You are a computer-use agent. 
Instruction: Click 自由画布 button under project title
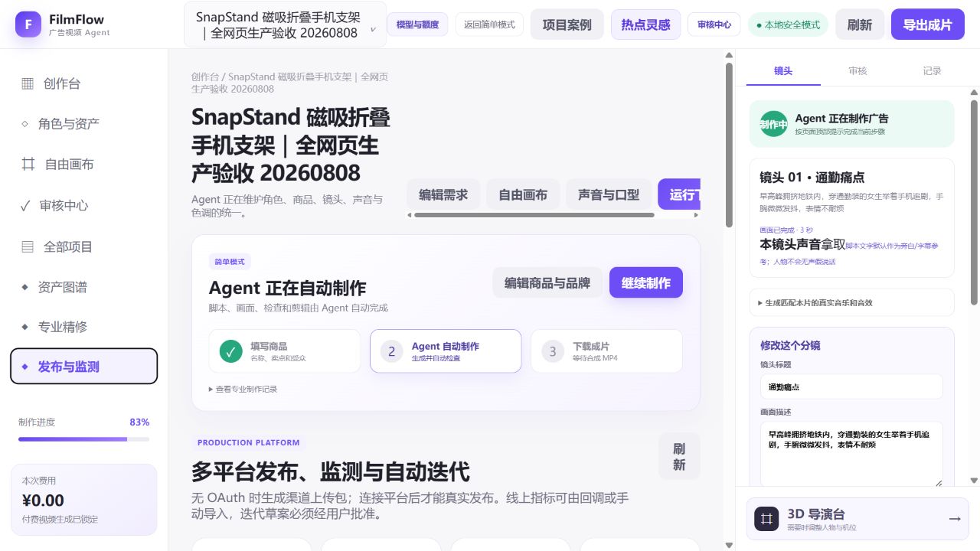click(523, 194)
